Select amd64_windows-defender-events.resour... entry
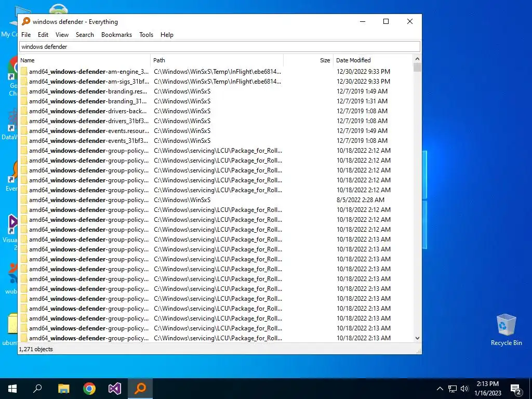This screenshot has height=399, width=532. click(89, 130)
